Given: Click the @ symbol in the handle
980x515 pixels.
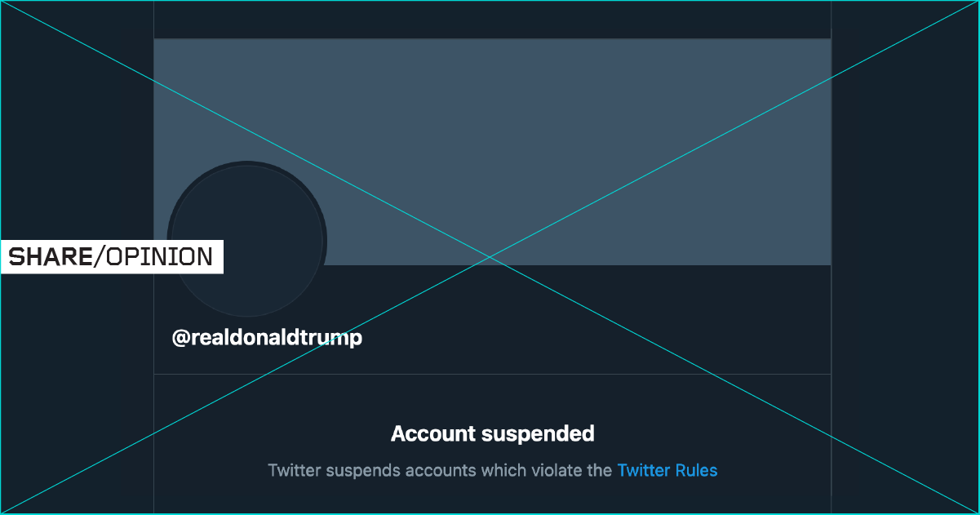Looking at the screenshot, I should click(x=180, y=338).
